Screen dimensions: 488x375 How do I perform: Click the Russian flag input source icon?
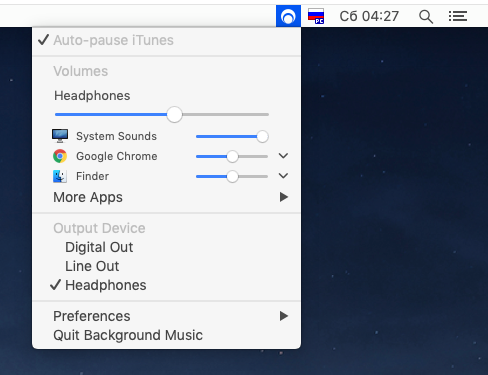point(316,16)
